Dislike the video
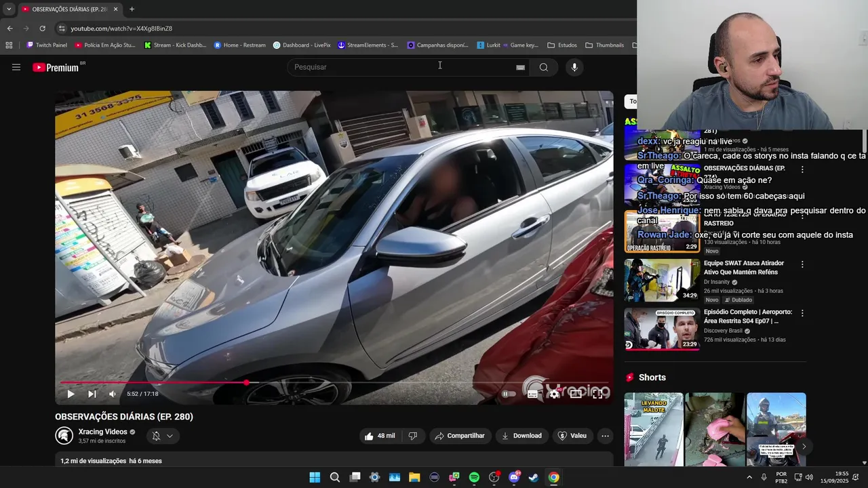 point(412,436)
